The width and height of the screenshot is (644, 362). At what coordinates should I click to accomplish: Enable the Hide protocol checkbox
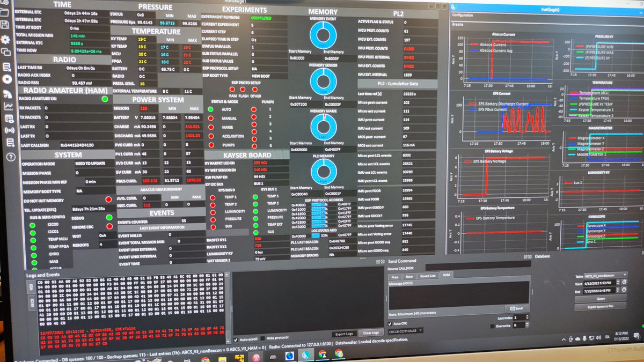(x=263, y=339)
